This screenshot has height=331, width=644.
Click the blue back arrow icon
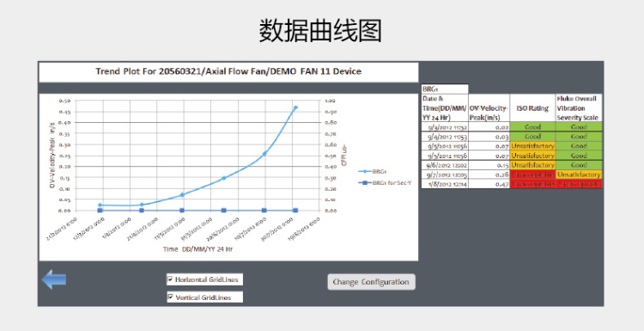(x=54, y=279)
